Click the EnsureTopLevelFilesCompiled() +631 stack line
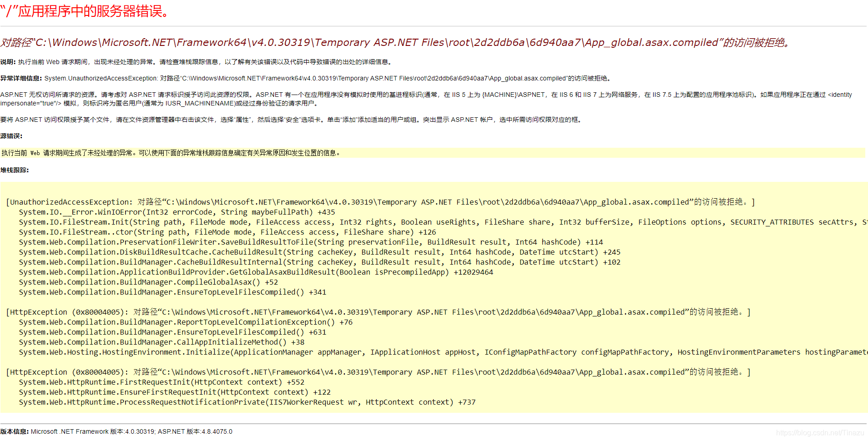This screenshot has height=441, width=868. 172,332
